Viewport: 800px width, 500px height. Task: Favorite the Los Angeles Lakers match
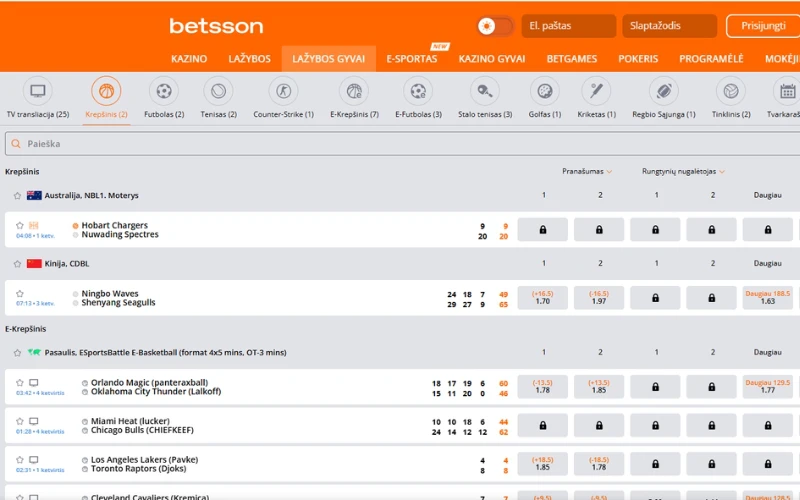[19, 460]
